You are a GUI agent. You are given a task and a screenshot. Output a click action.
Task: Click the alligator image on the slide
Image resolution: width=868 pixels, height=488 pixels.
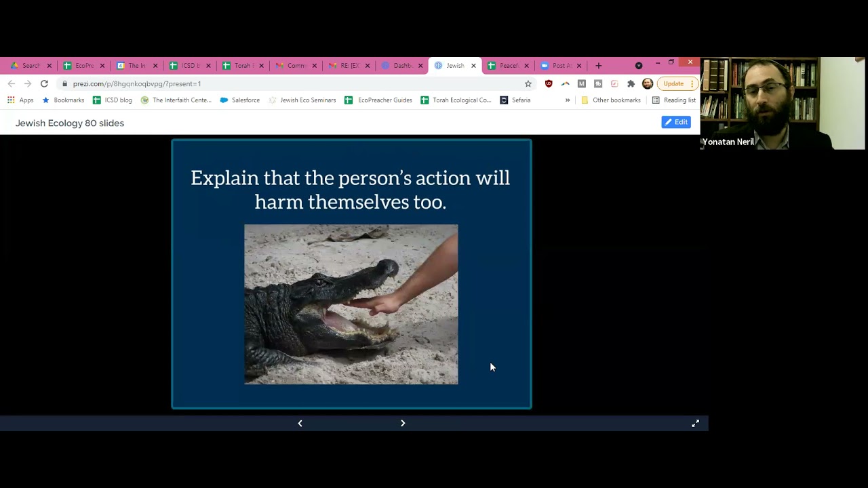coord(351,304)
